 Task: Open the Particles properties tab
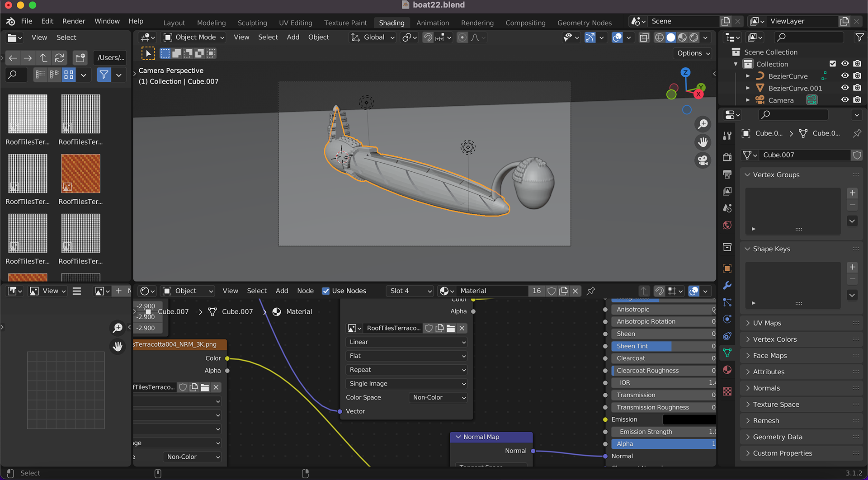[x=727, y=302]
